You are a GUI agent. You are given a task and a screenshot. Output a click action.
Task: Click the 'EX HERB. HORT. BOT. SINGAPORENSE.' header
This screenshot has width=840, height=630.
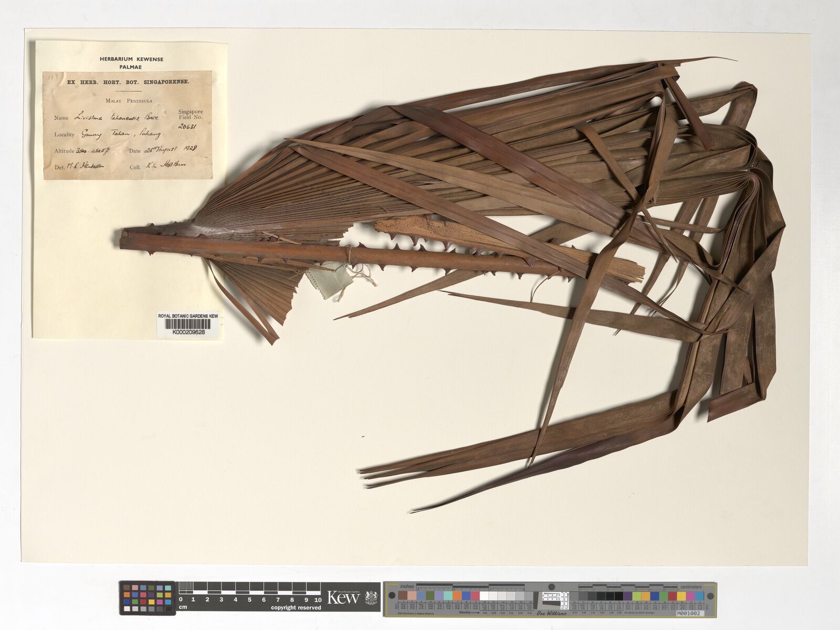click(x=129, y=82)
